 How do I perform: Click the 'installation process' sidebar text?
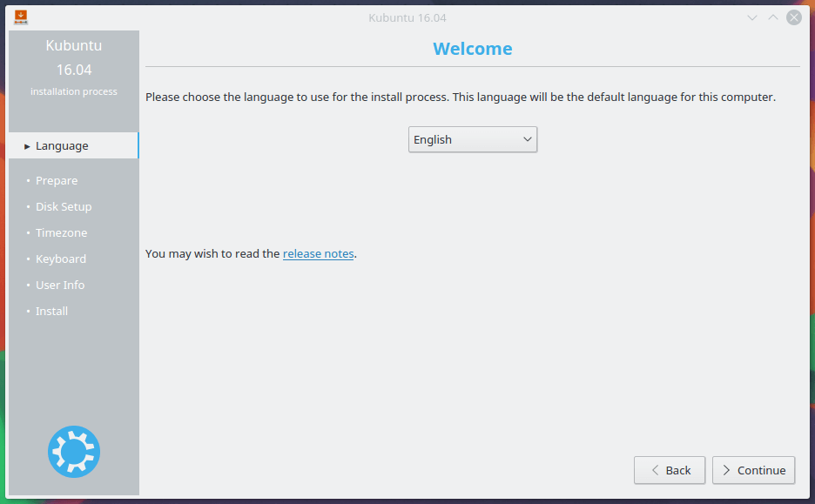point(74,91)
